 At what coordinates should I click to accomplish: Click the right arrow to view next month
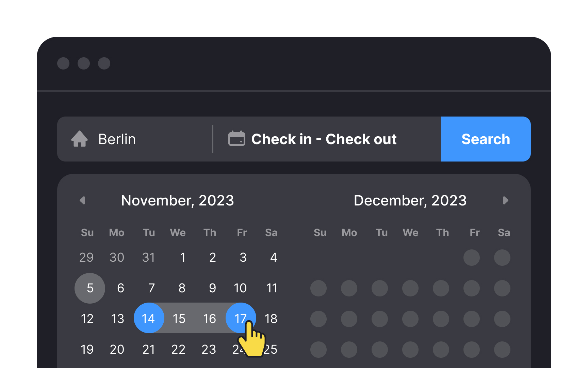(x=506, y=200)
